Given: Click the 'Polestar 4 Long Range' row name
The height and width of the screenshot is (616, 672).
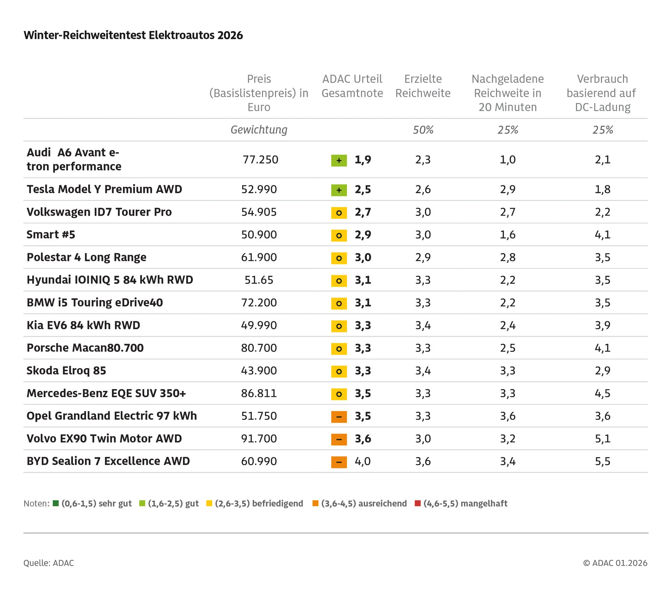Looking at the screenshot, I should [x=86, y=257].
